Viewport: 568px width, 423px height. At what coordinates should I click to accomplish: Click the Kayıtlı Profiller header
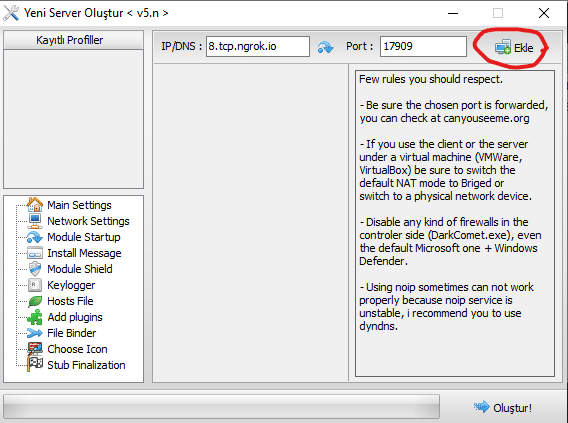(x=73, y=40)
